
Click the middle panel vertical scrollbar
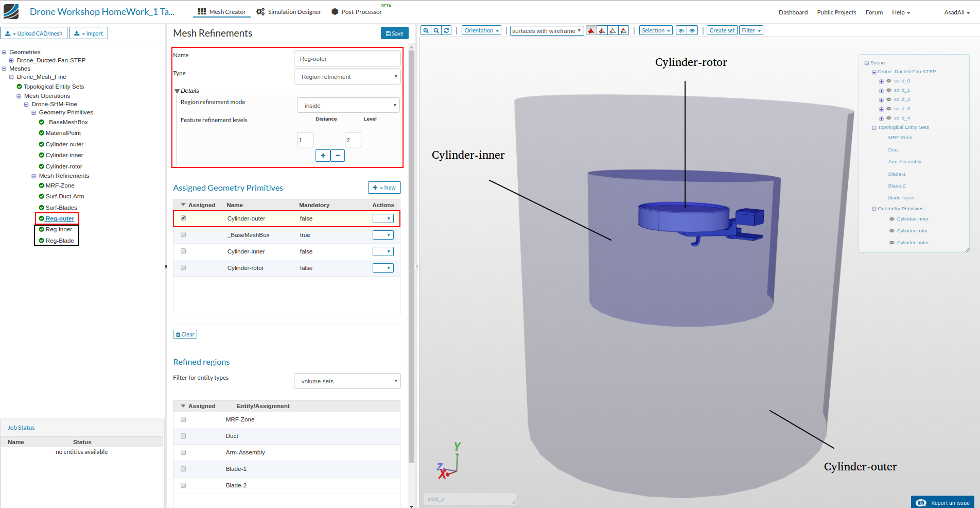click(x=411, y=258)
